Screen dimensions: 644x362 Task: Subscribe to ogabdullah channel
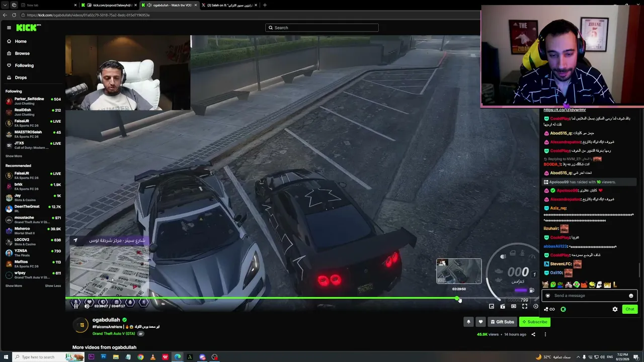click(535, 322)
